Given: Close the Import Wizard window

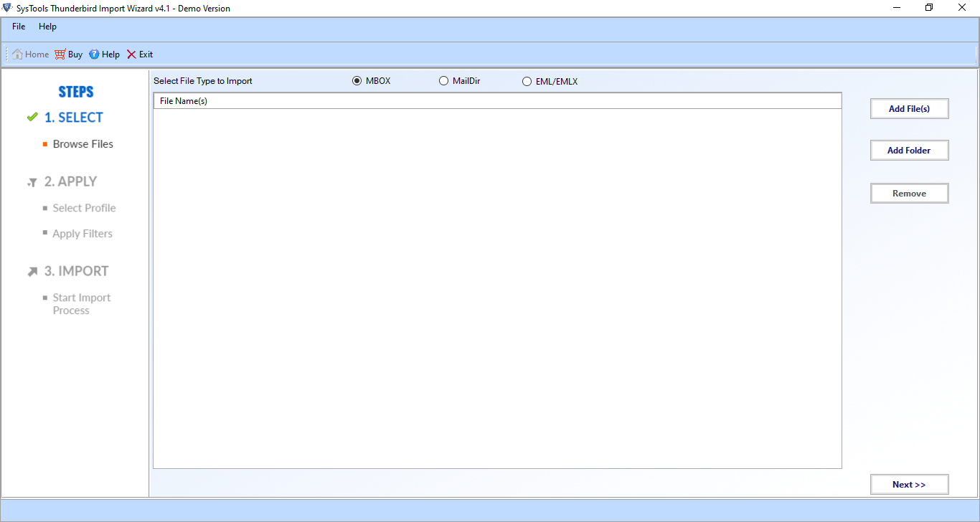Looking at the screenshot, I should (x=962, y=8).
